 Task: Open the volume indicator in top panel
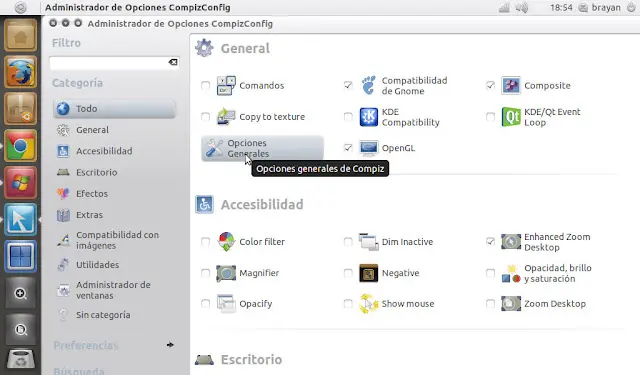(522, 8)
